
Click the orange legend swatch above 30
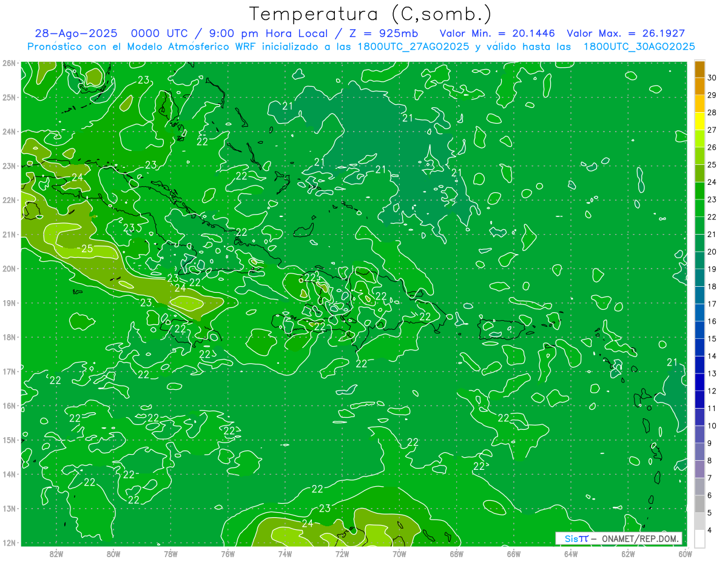699,69
